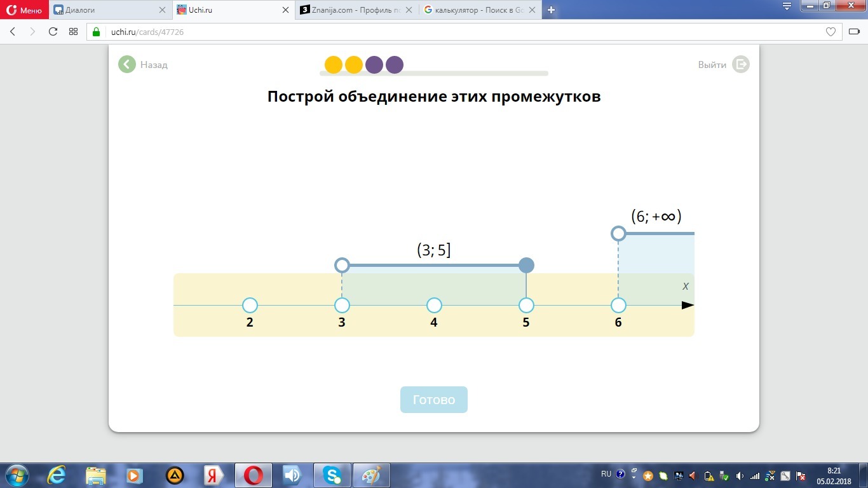Screen dimensions: 868x488
Task: Open the Speed Dial grid icon
Action: tap(73, 32)
